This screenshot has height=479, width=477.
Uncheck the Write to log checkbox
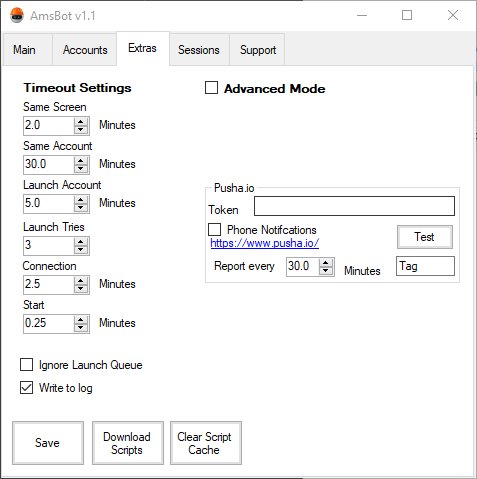26,388
